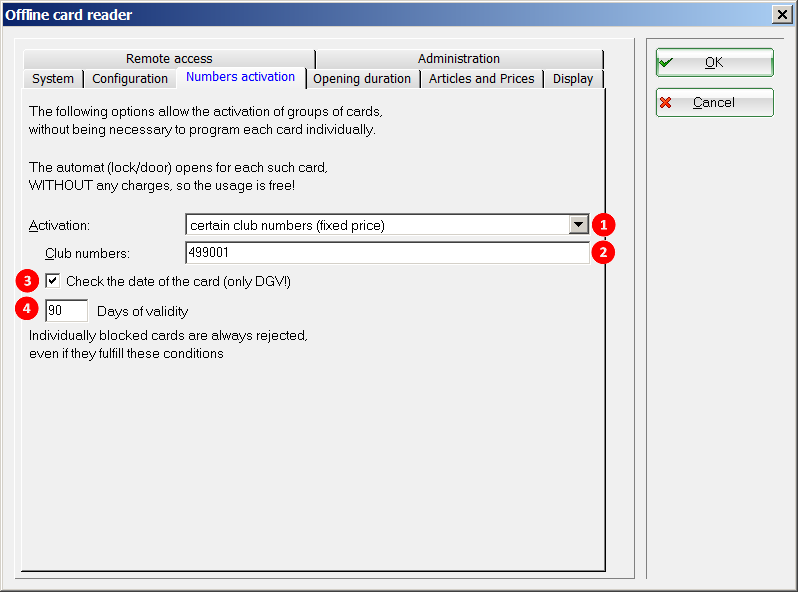This screenshot has width=798, height=592.
Task: Click the 'Days of validity' label
Action: click(142, 312)
